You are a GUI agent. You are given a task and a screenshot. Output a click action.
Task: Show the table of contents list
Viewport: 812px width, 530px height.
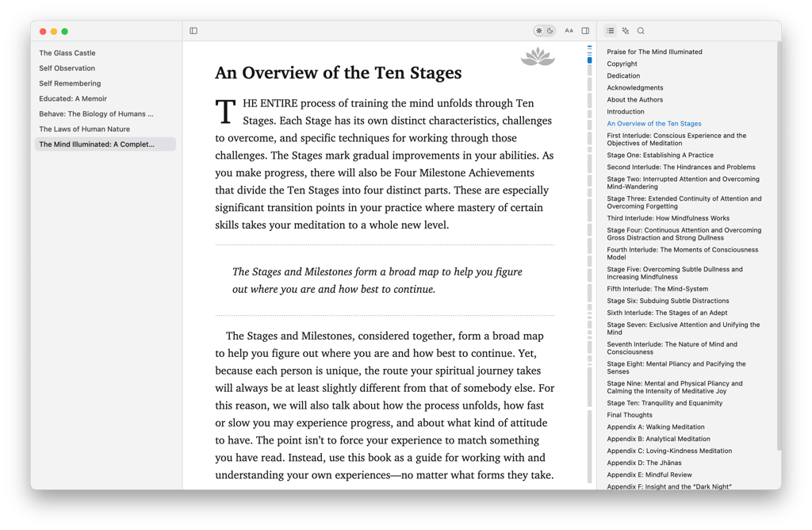(610, 30)
